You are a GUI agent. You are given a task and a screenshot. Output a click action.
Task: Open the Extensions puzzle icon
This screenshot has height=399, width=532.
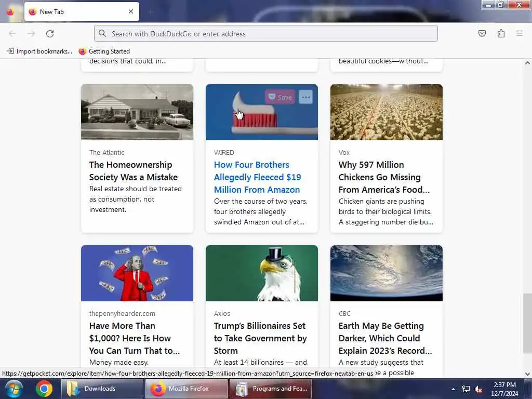click(x=501, y=33)
